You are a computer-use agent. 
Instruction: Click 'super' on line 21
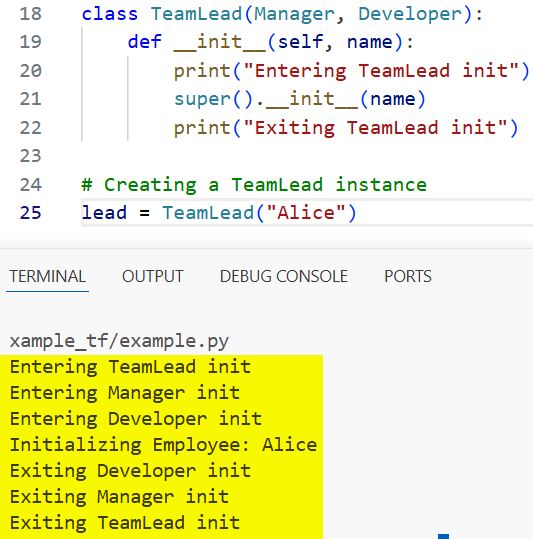202,99
